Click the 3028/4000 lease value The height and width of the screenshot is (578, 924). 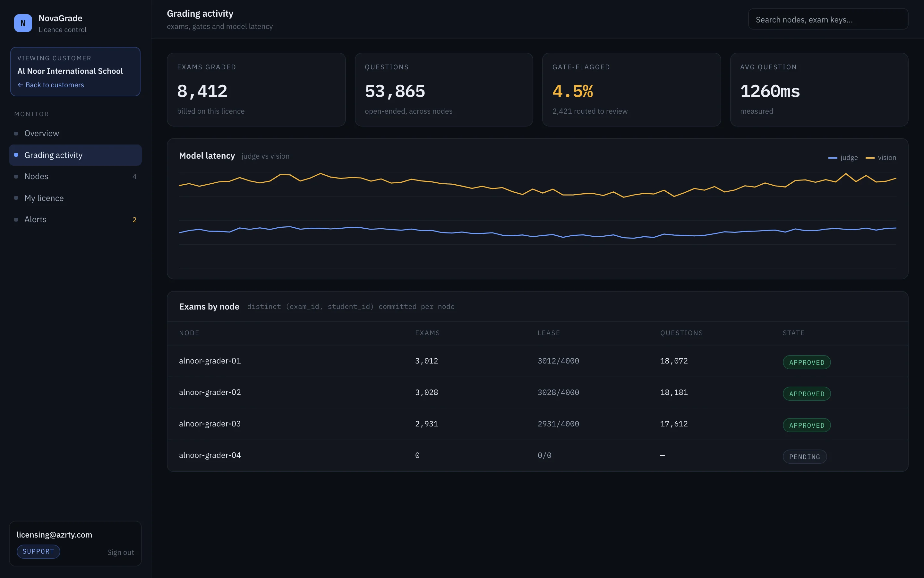(558, 392)
